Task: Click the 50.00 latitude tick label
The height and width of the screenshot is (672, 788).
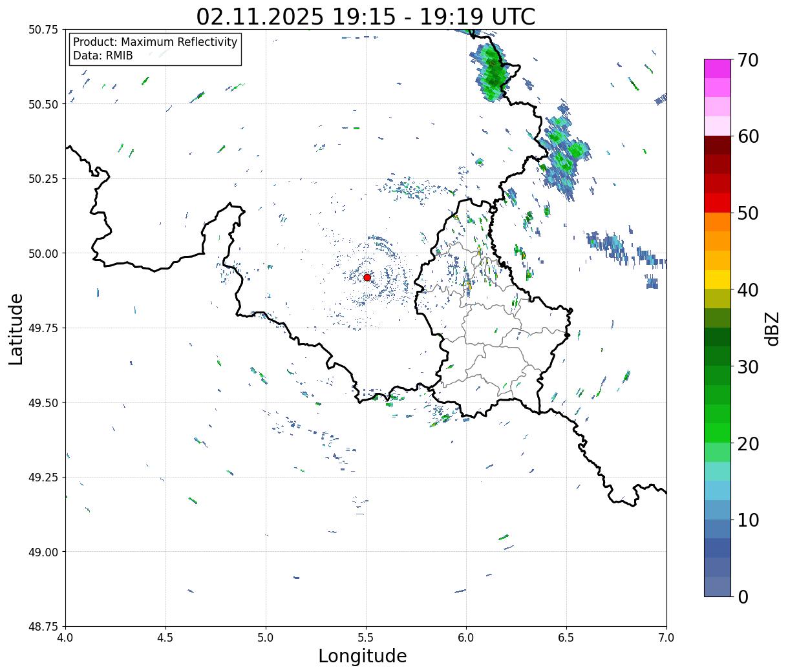Action: [x=43, y=253]
